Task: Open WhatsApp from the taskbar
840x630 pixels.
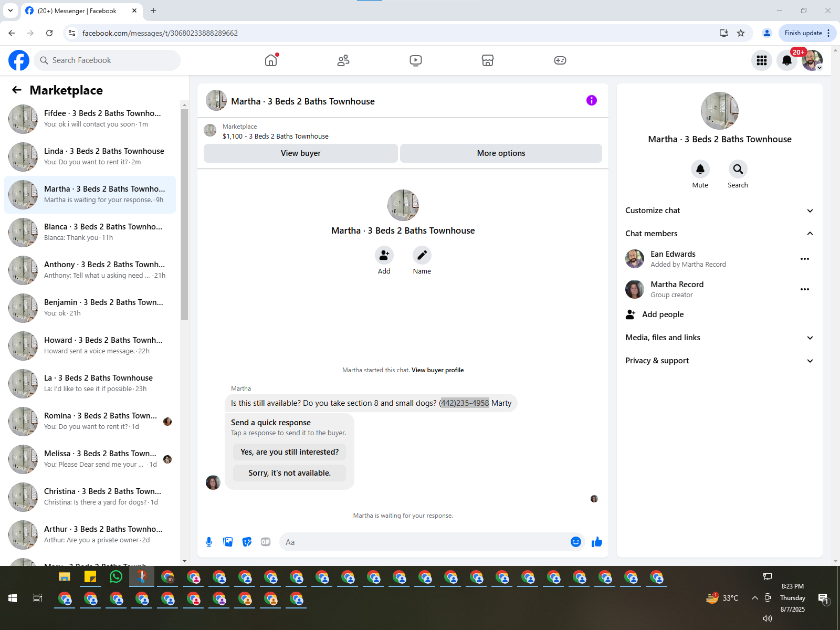Action: point(116,577)
